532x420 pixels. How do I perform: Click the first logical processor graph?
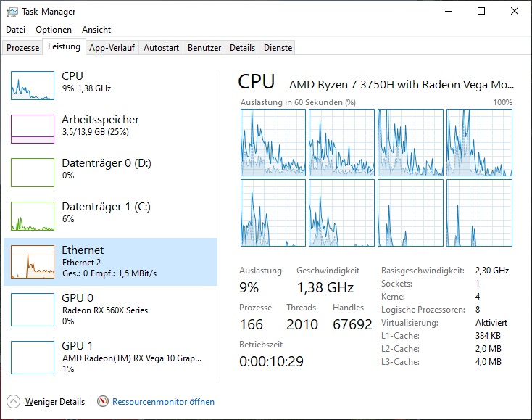point(272,142)
